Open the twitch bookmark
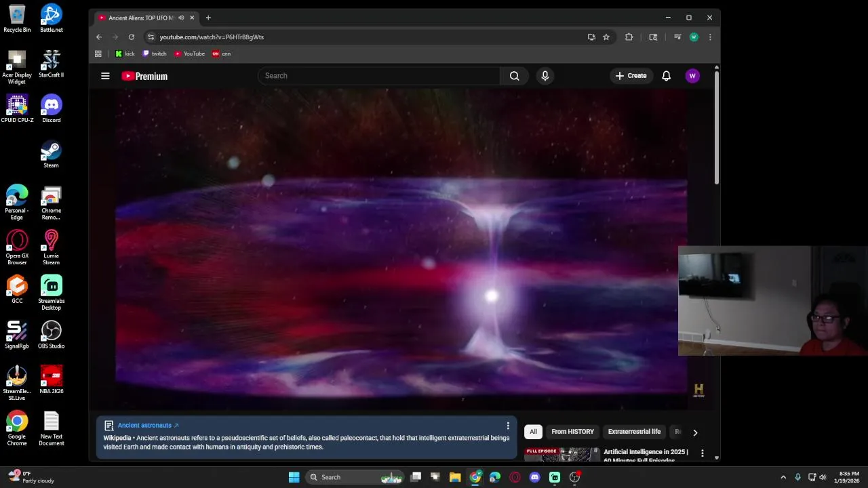Screen dimensions: 868x488 coord(155,54)
